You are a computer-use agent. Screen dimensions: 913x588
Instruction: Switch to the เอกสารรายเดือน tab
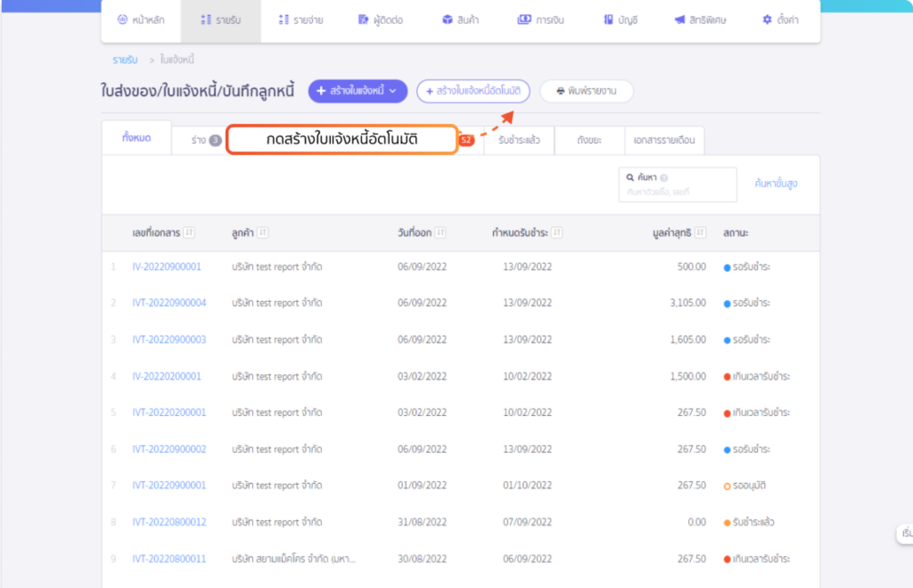664,140
